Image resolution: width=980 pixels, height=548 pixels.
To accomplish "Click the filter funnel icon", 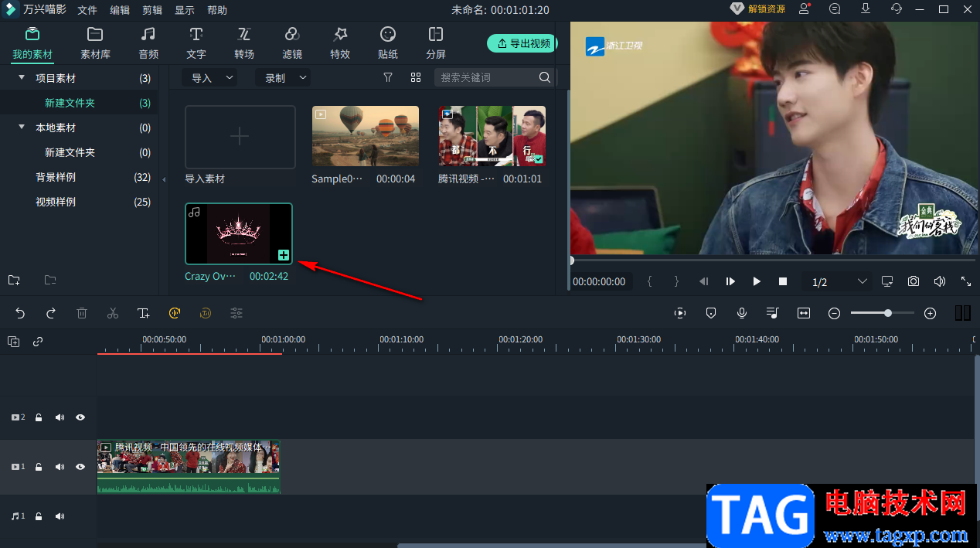I will tap(388, 77).
